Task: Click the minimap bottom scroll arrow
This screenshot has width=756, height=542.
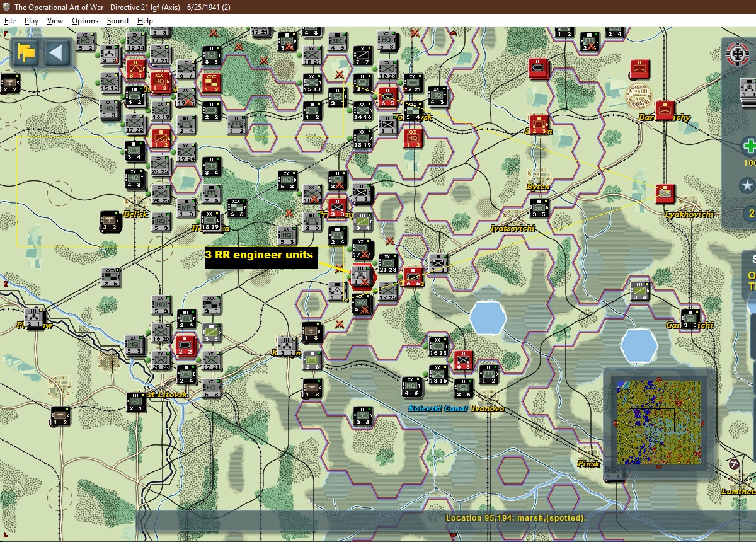Action: click(x=659, y=467)
